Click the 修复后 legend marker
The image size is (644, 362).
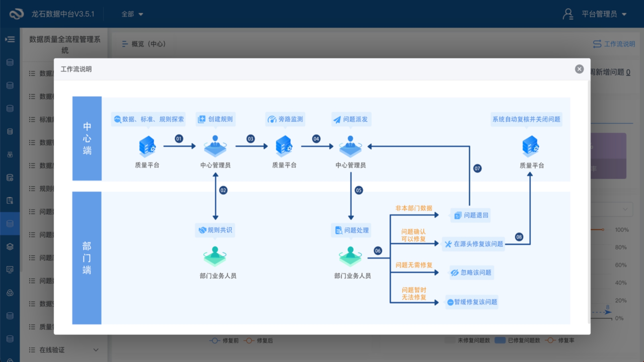pyautogui.click(x=249, y=341)
